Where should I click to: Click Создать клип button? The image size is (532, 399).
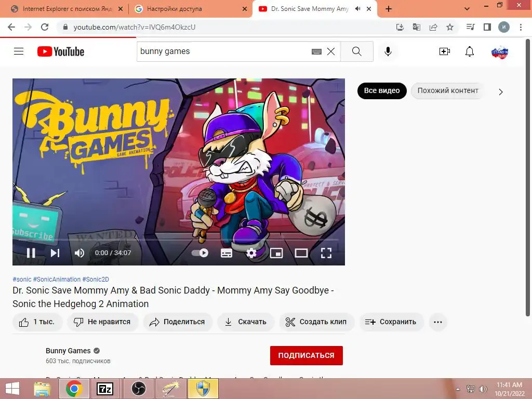[316, 322]
